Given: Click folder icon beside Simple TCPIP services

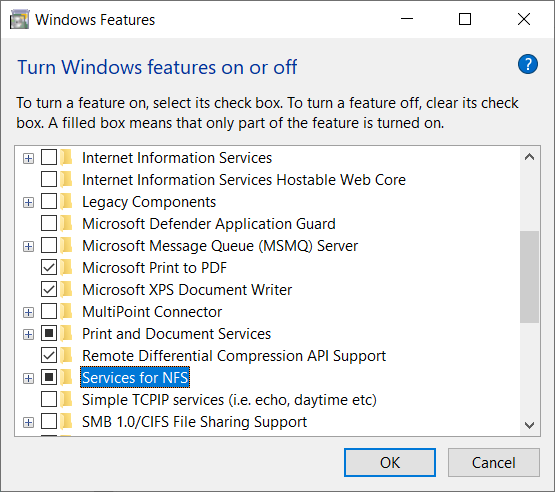Looking at the screenshot, I should click(66, 400).
